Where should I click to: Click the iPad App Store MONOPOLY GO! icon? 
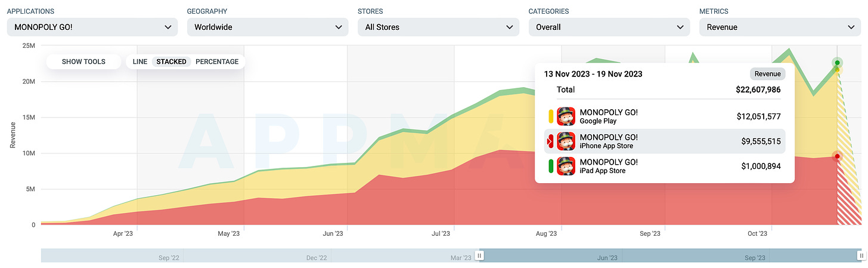click(x=566, y=166)
